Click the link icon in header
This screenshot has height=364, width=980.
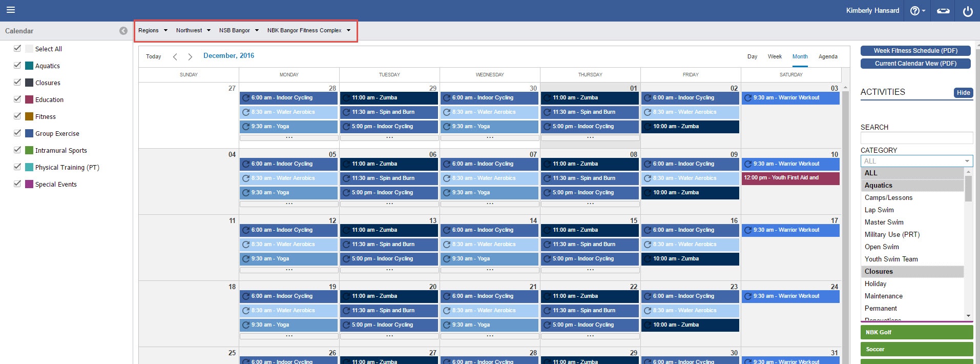coord(943,11)
